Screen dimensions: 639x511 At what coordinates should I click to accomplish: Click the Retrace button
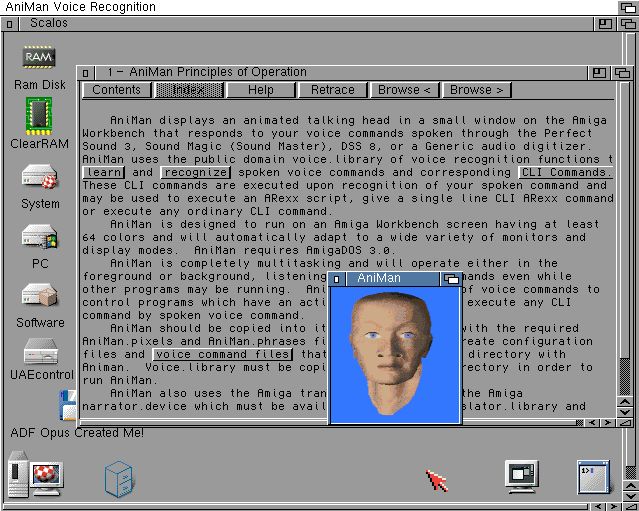(x=333, y=90)
